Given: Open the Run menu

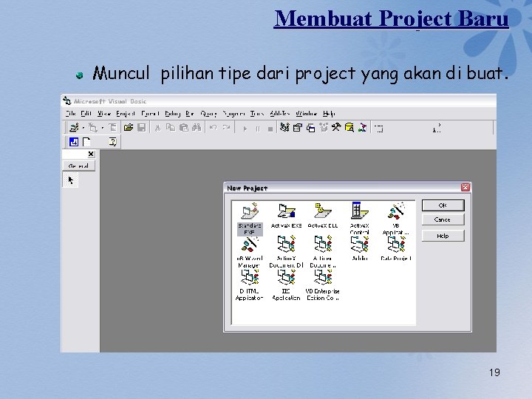Looking at the screenshot, I should tap(190, 113).
